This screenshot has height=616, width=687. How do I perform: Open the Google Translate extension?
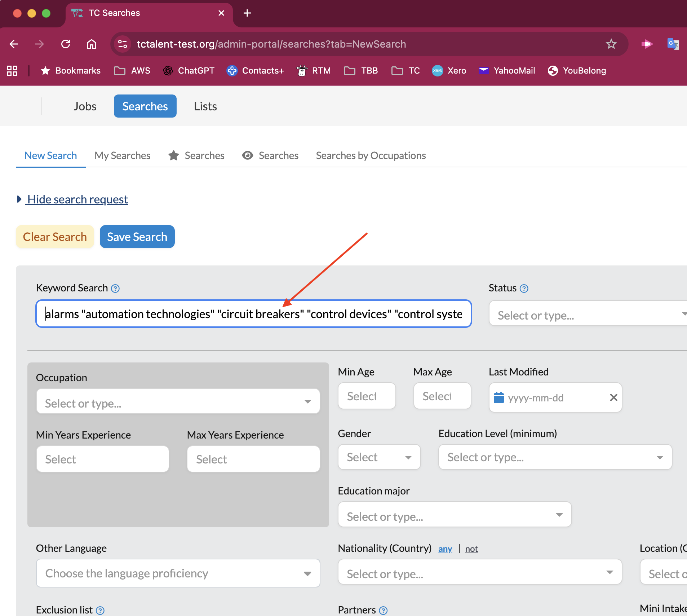(673, 44)
